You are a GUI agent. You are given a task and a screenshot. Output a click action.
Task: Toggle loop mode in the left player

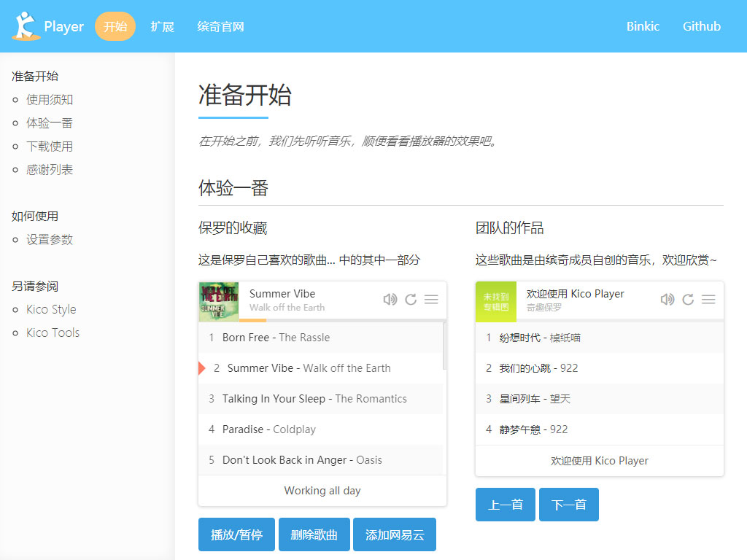coord(411,300)
